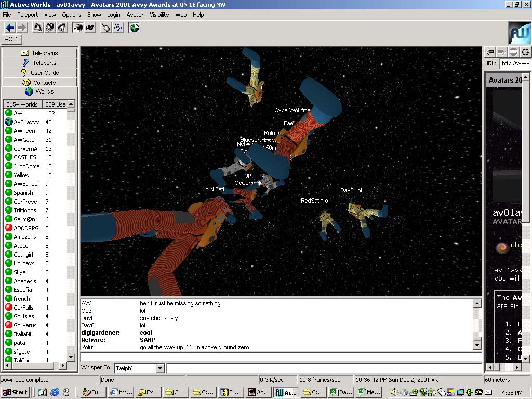Go back in the web browser panel
Viewport: 532px width, 399px height.
pos(489,51)
